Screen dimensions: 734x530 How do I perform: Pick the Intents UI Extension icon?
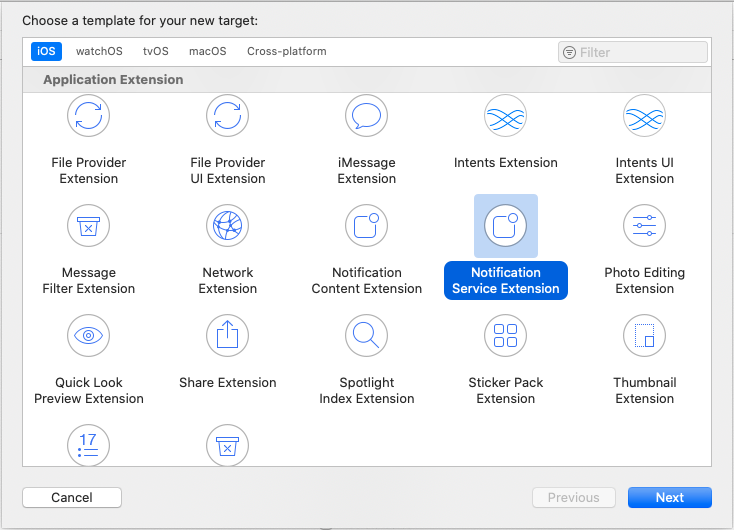click(645, 116)
